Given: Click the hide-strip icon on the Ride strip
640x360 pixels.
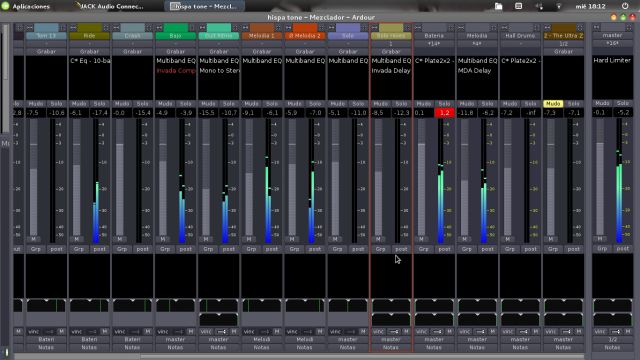Looking at the screenshot, I should pos(106,27).
